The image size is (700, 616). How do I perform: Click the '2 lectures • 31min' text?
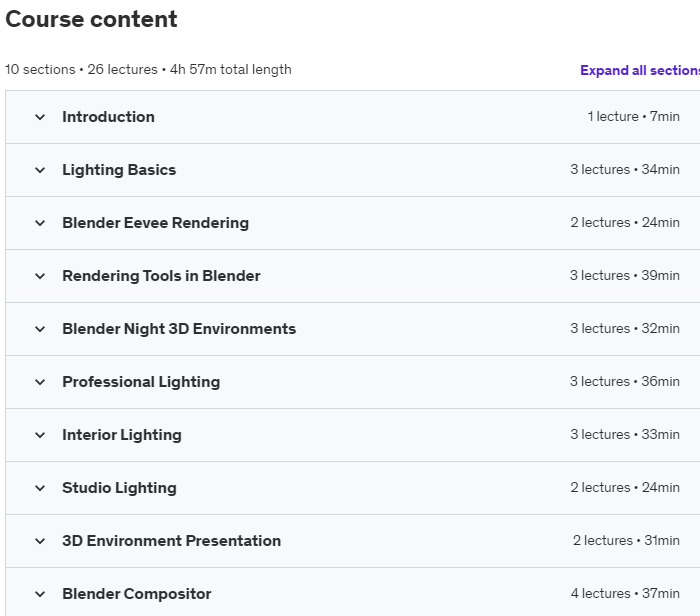626,541
